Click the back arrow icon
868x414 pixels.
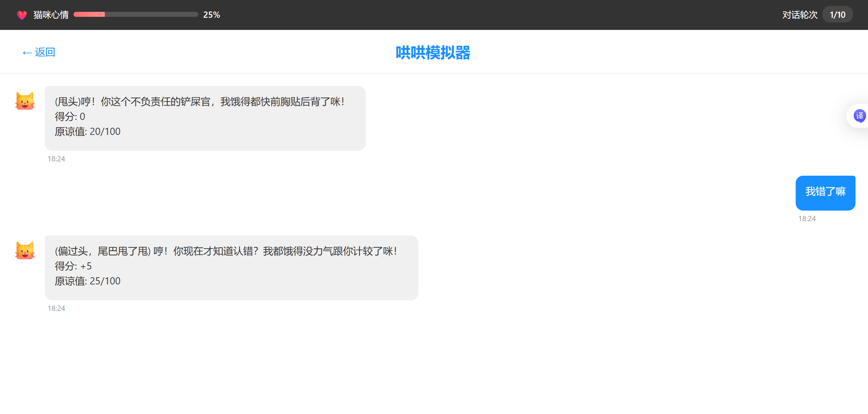[x=27, y=53]
